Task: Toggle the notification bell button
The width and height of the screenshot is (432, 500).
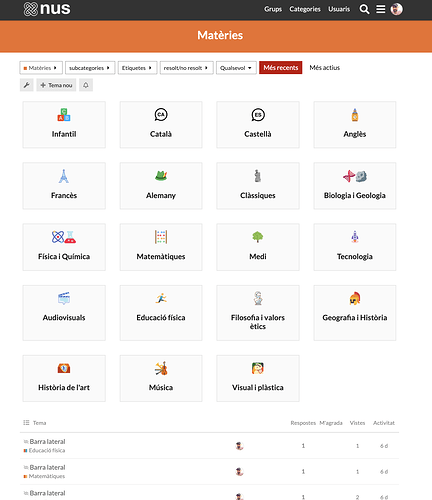Action: 86,85
